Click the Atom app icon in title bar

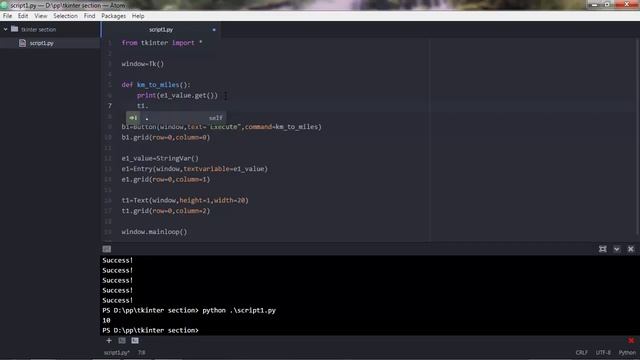[4, 5]
